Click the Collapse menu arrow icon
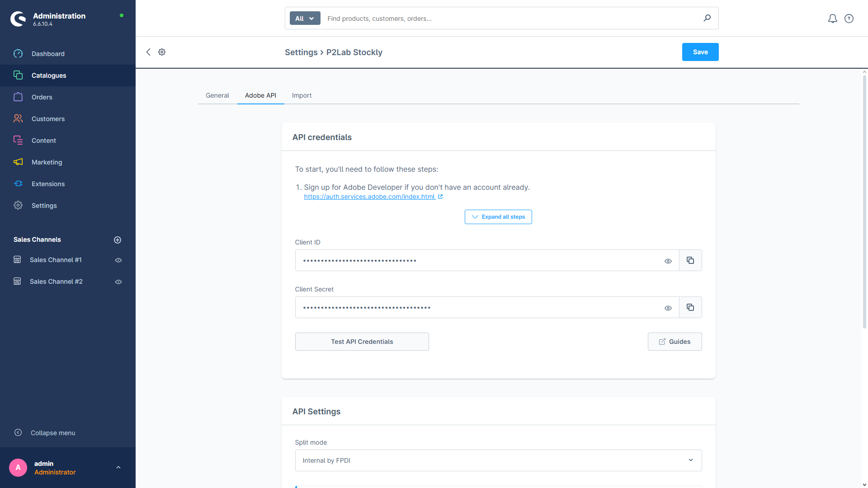 point(18,433)
